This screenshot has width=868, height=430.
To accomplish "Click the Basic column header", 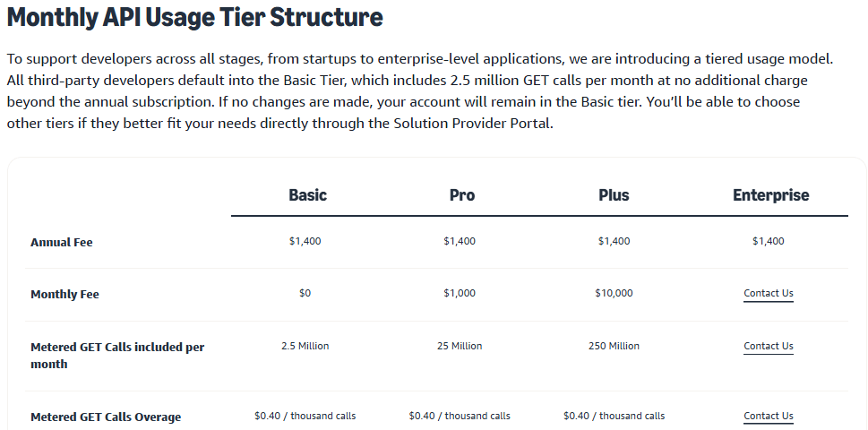I will click(307, 195).
